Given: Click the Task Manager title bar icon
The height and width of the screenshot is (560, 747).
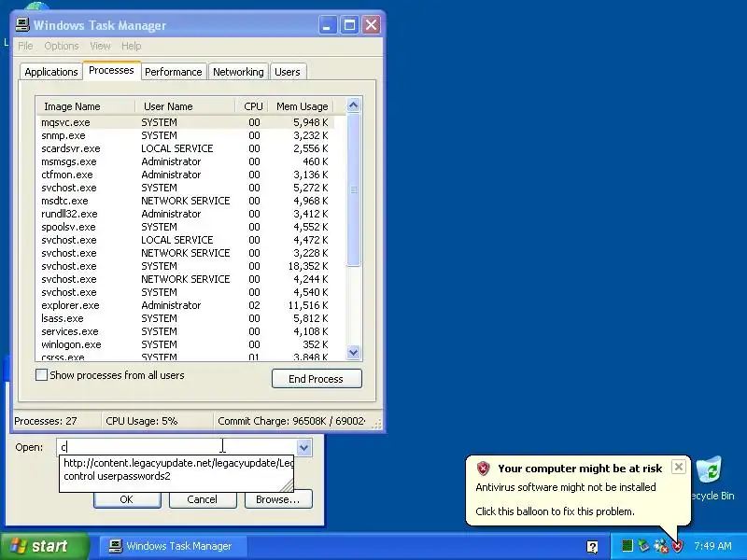Looking at the screenshot, I should pos(22,25).
